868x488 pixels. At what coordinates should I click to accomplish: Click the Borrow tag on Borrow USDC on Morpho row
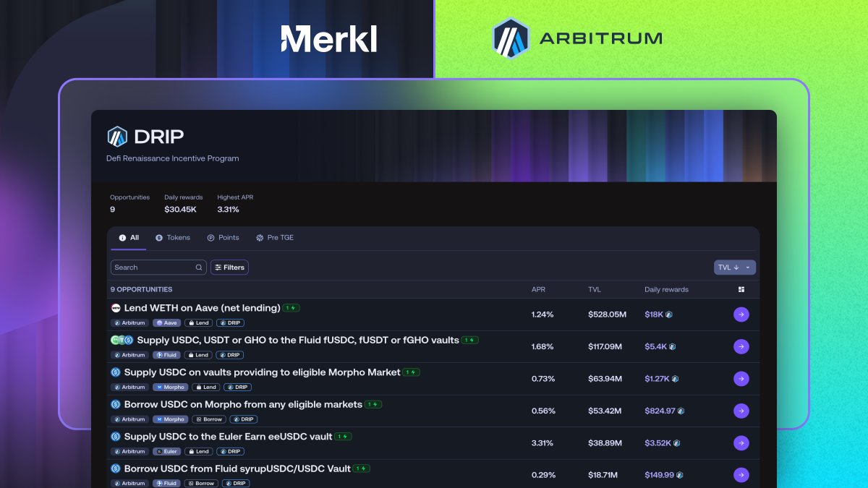[x=209, y=419]
